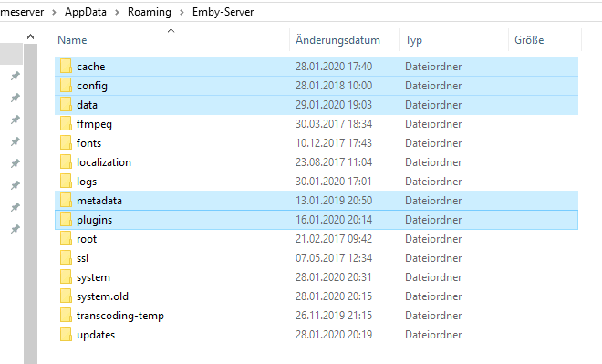Image resolution: width=602 pixels, height=364 pixels.
Task: Click Dateiordner type in ffmpeg row
Action: [433, 124]
